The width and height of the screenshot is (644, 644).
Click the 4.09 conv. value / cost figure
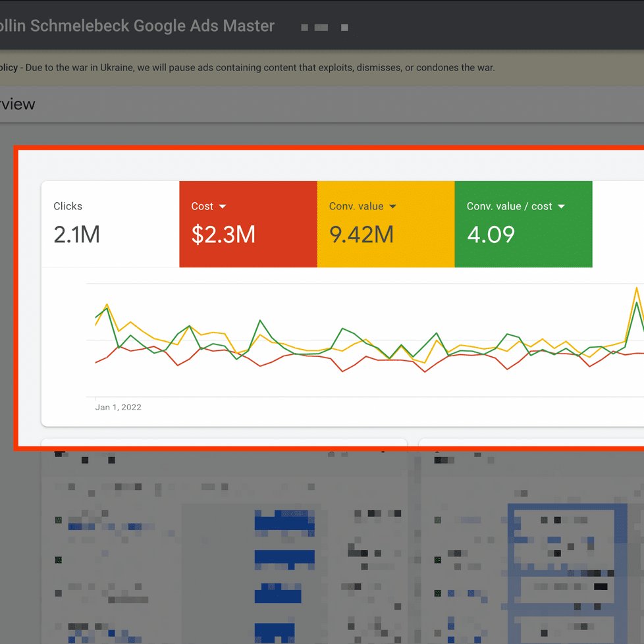[x=491, y=234]
